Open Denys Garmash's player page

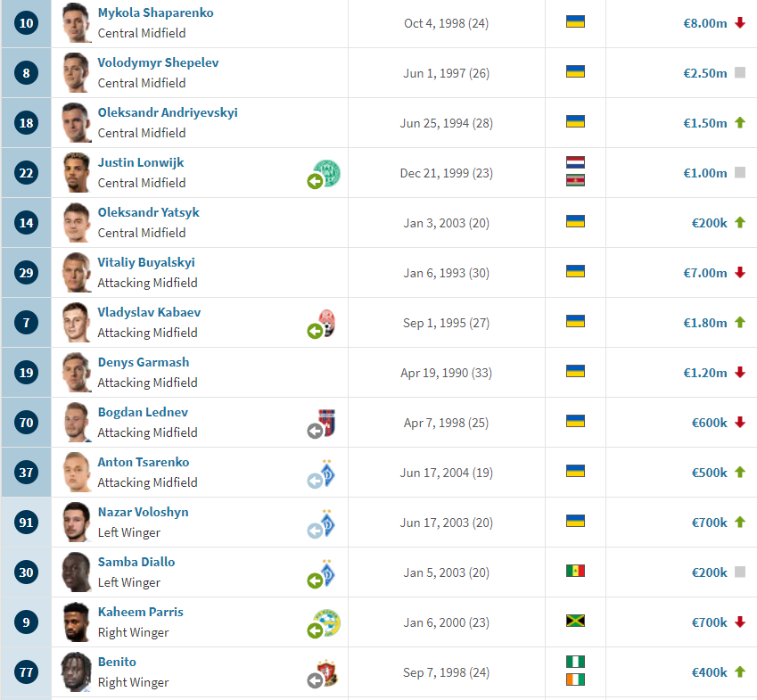pos(143,363)
